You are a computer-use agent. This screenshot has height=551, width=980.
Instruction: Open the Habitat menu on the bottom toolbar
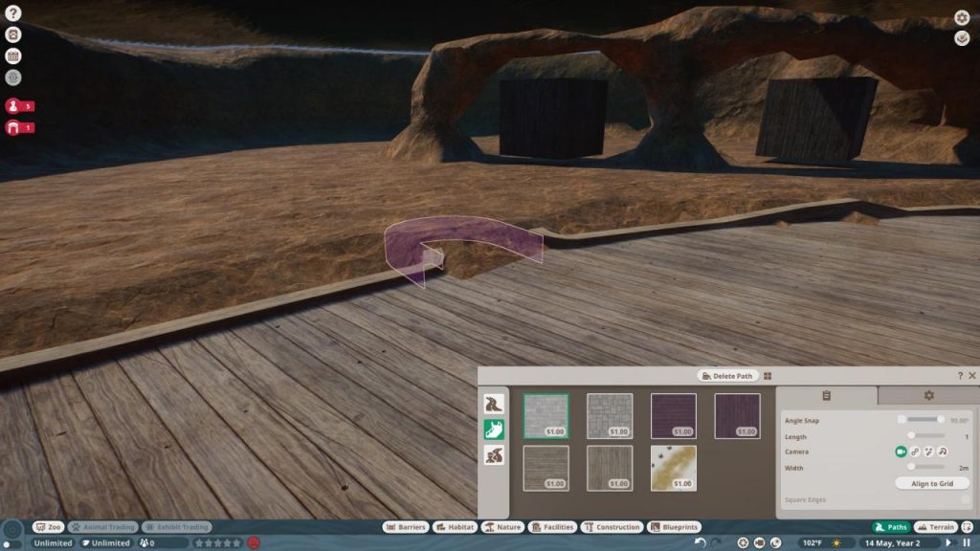click(x=457, y=526)
